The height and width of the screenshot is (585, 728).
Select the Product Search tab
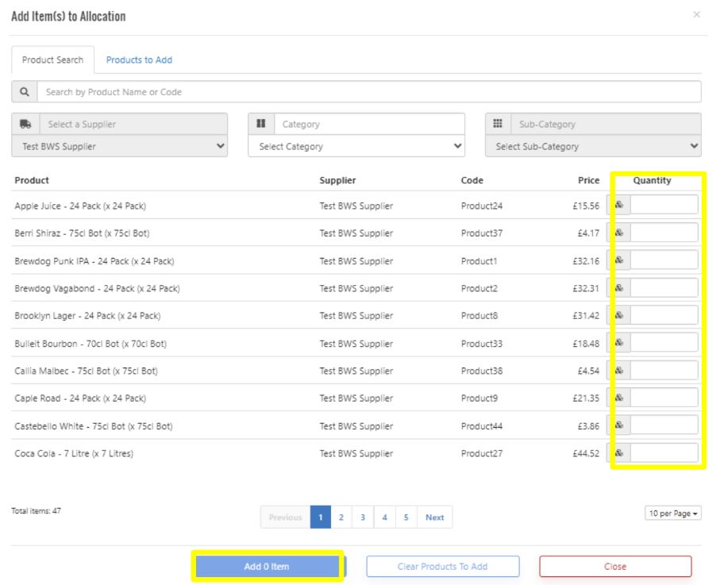point(52,60)
